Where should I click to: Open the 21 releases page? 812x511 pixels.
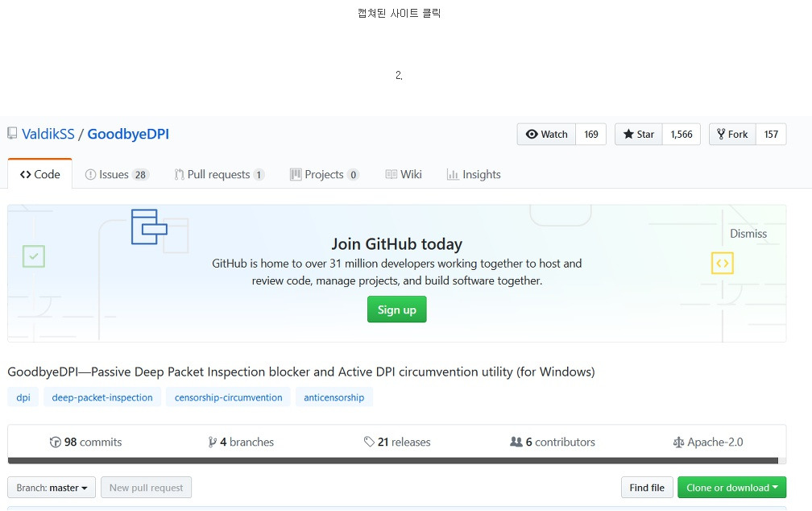[397, 442]
